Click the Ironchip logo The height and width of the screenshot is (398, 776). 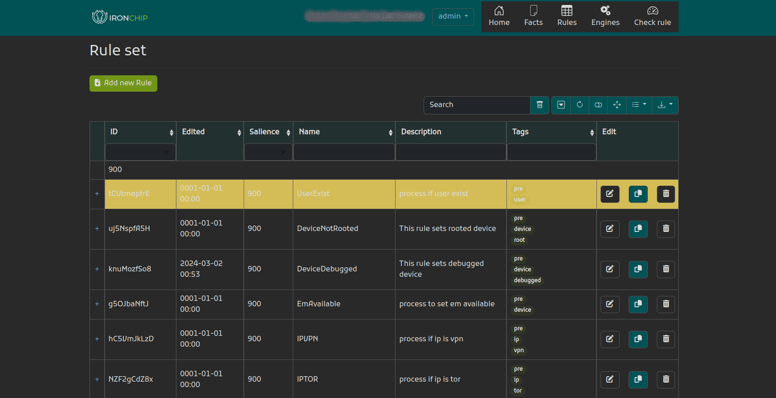(x=120, y=17)
